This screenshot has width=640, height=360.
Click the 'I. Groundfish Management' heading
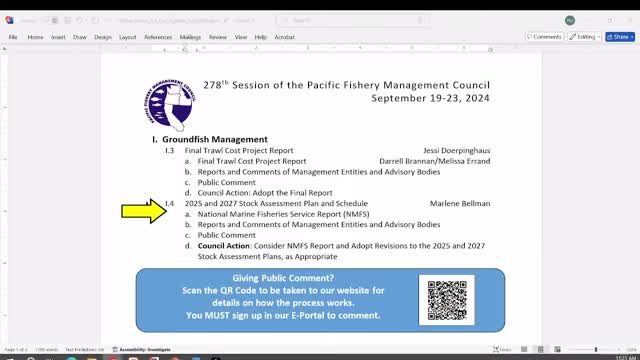[210, 139]
